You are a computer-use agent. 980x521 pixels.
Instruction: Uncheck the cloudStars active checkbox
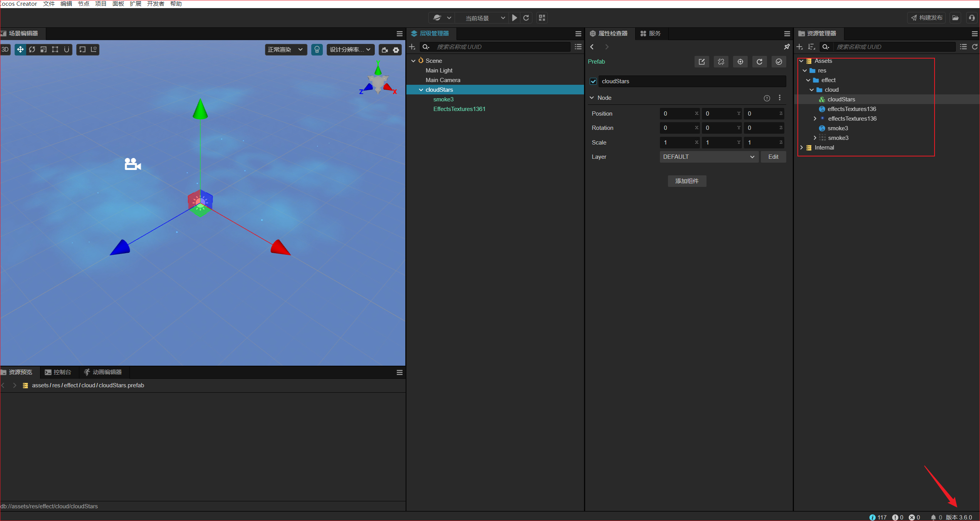pyautogui.click(x=593, y=81)
